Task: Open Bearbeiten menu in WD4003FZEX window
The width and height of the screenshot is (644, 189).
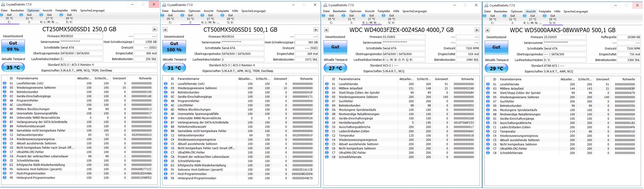Action: tap(339, 11)
